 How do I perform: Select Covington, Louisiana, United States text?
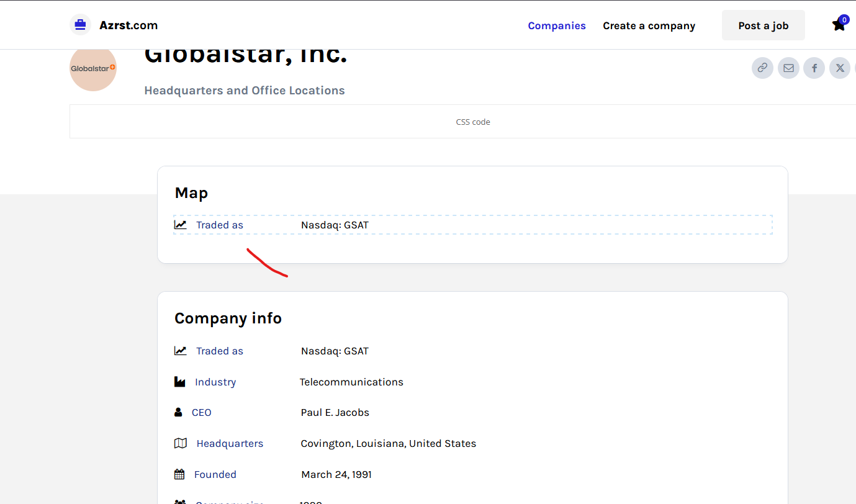tap(389, 443)
